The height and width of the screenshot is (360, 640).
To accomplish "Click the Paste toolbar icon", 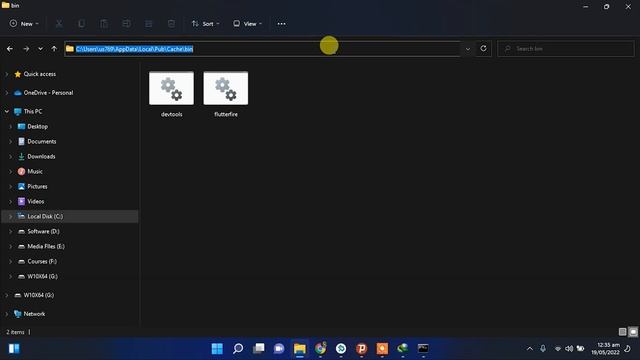I will coord(104,24).
